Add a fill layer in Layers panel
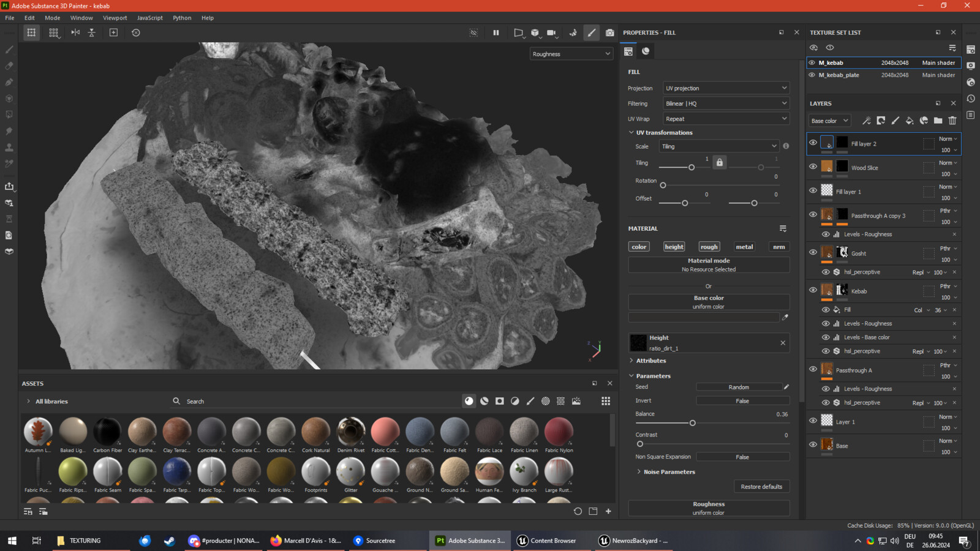This screenshot has width=980, height=551. [910, 121]
